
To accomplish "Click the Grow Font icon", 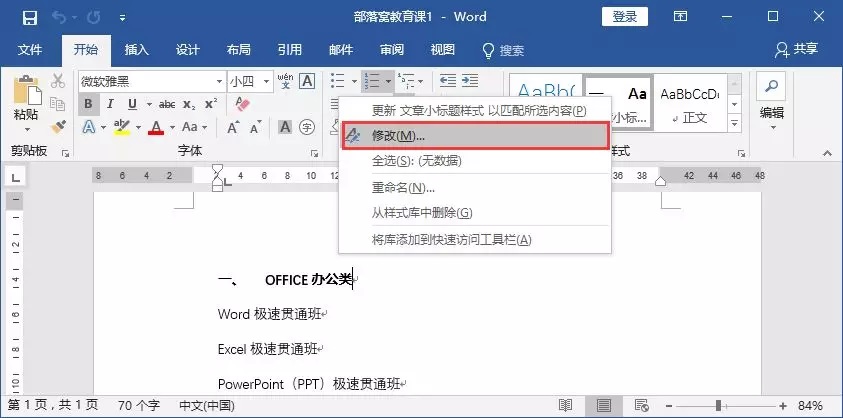I will point(233,127).
